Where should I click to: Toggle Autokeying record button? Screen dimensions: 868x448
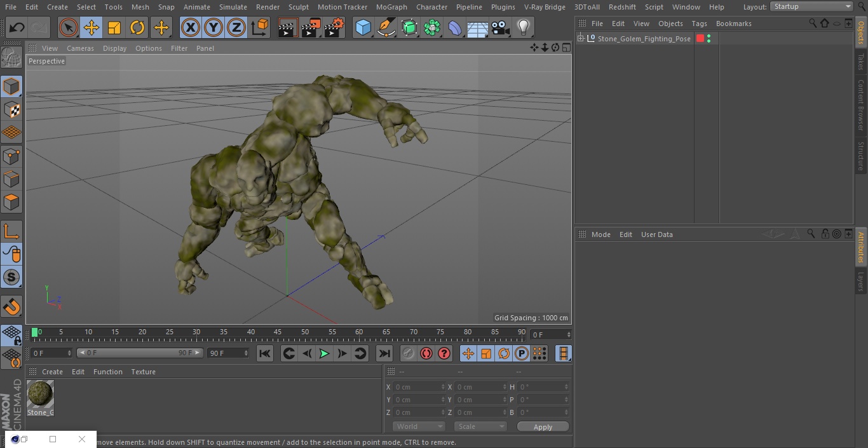coord(426,353)
